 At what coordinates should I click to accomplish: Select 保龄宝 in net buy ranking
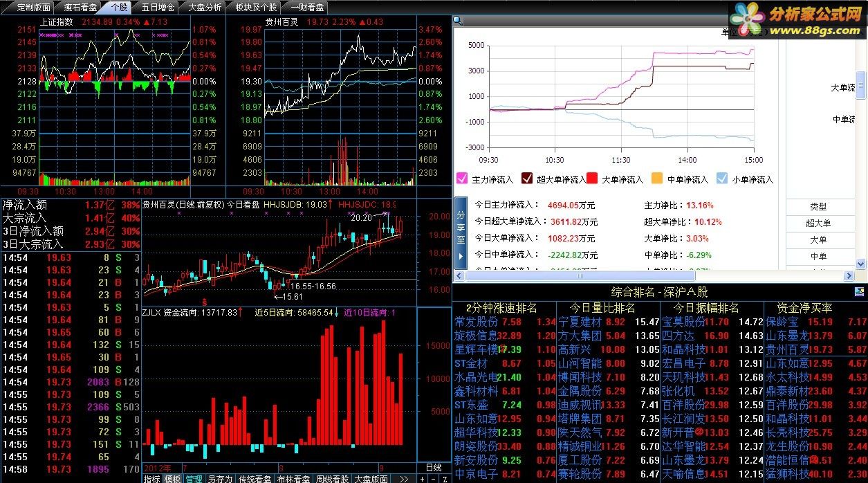782,322
